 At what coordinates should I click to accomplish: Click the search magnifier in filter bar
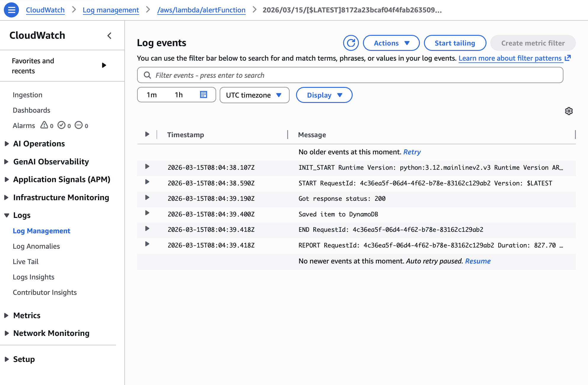pyautogui.click(x=147, y=75)
